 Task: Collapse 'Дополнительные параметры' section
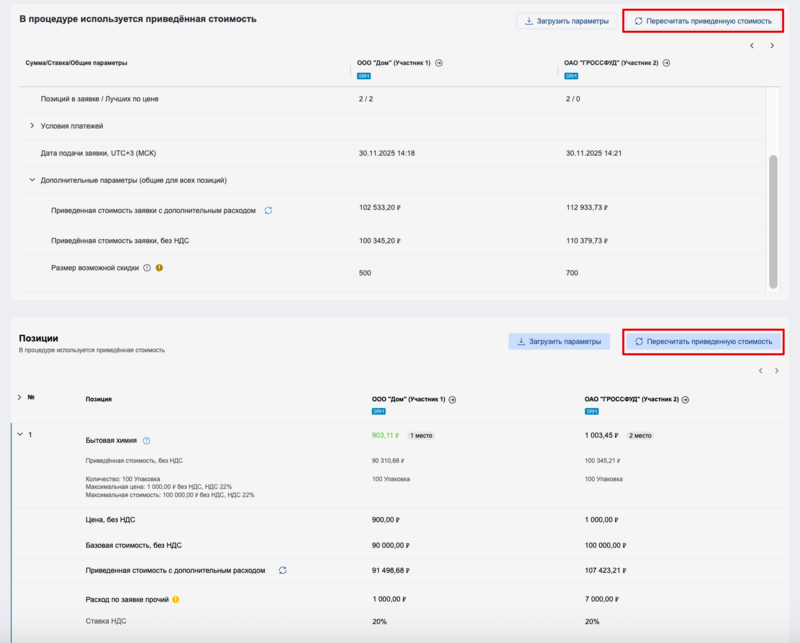(x=32, y=180)
